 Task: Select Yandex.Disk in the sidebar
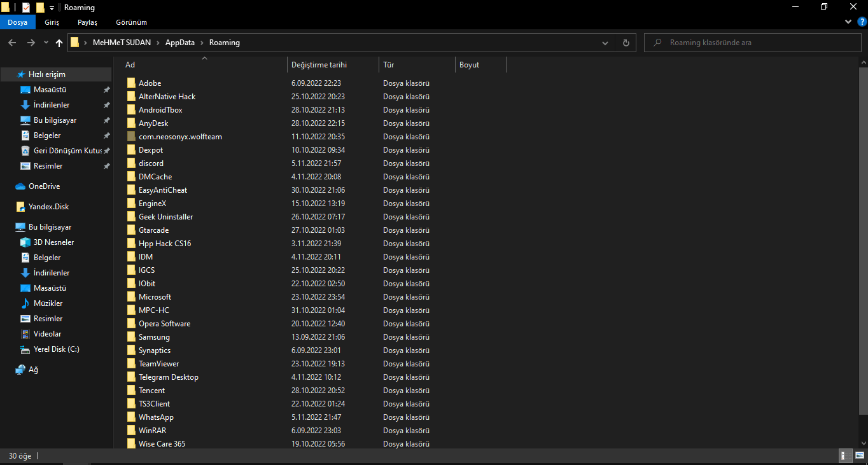(48, 207)
